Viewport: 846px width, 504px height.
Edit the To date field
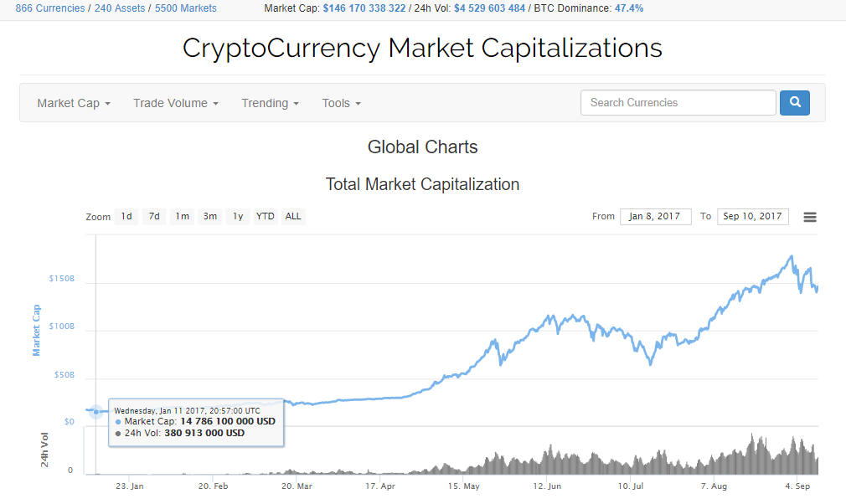pyautogui.click(x=752, y=216)
